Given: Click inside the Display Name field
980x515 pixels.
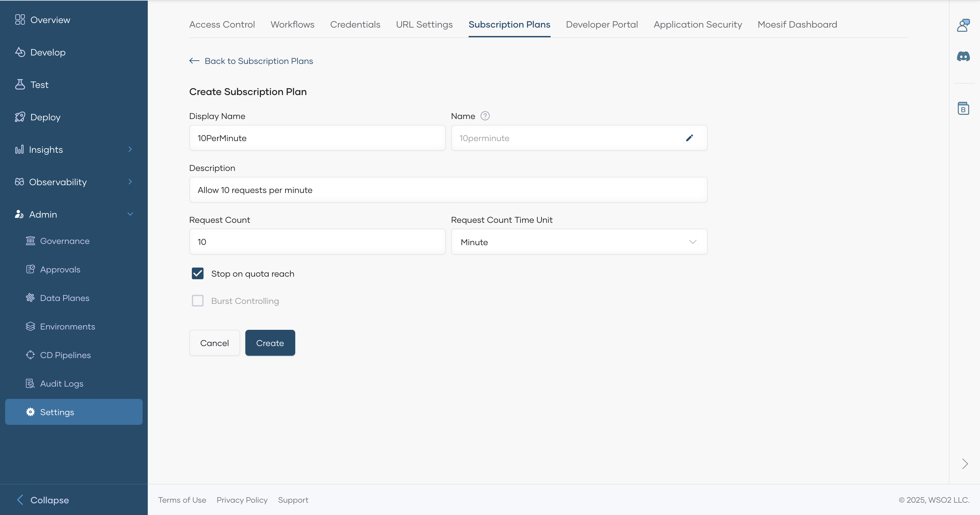Looking at the screenshot, I should (317, 138).
